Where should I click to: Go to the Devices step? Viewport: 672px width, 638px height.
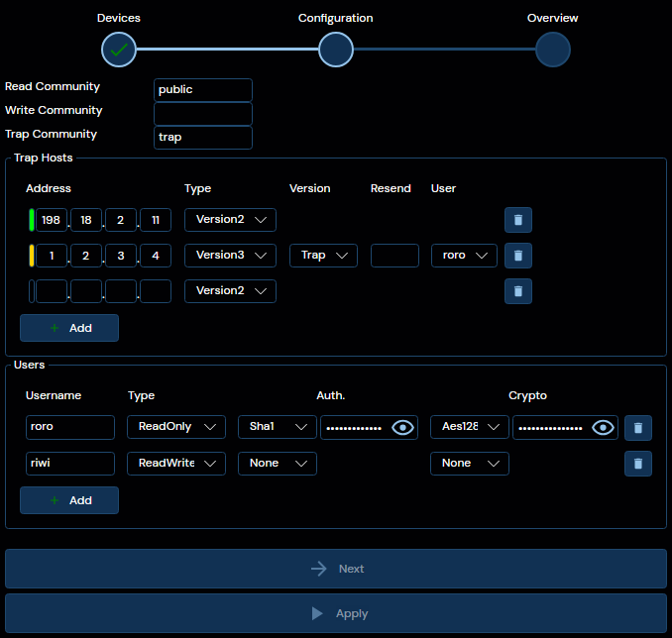(119, 50)
